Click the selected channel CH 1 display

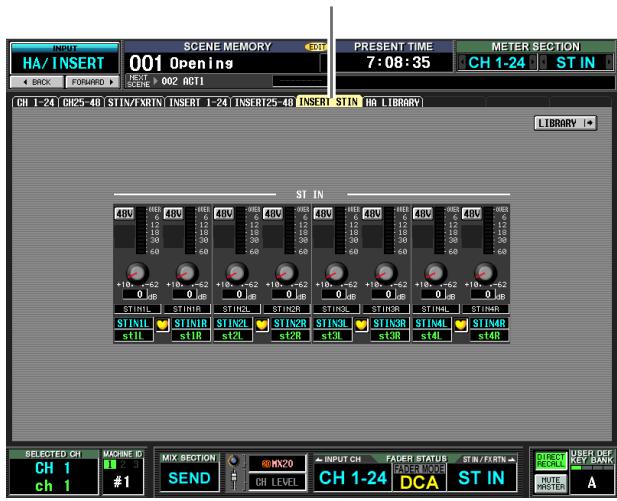[53, 476]
